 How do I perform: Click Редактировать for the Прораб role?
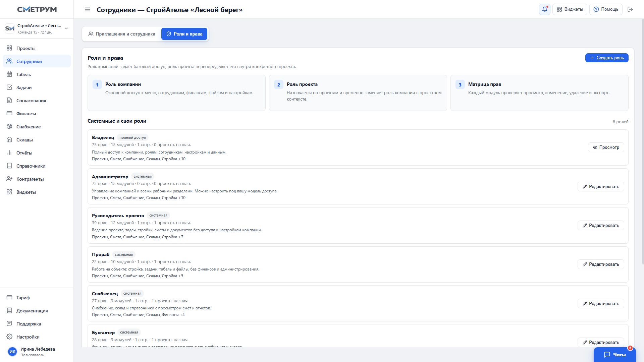point(600,264)
